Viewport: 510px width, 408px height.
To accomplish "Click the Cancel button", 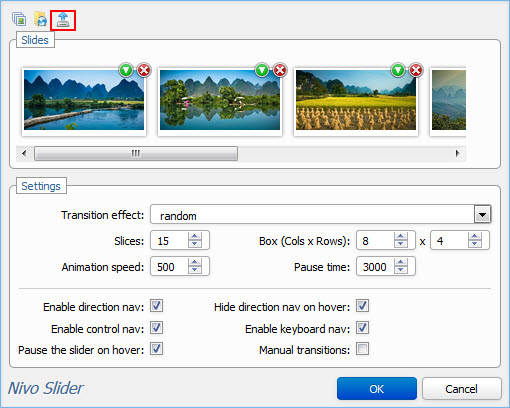I will [462, 389].
